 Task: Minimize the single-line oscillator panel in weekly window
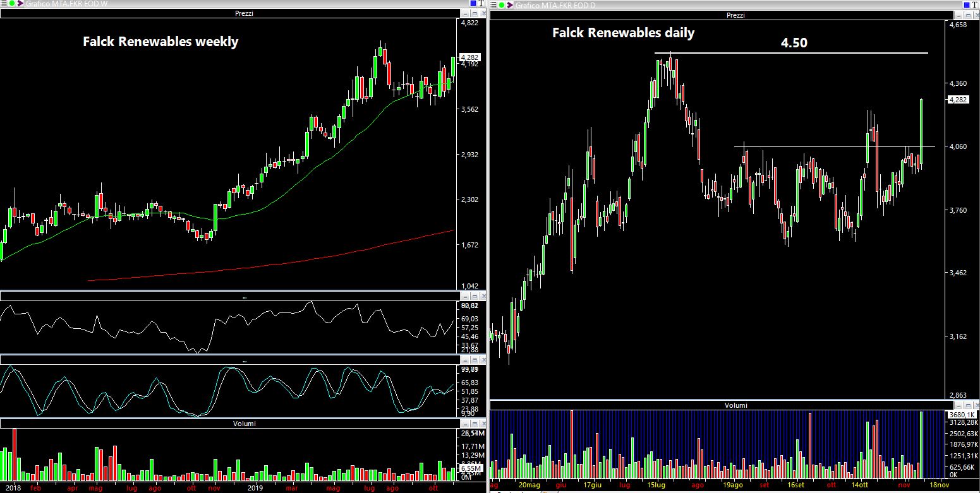465,296
